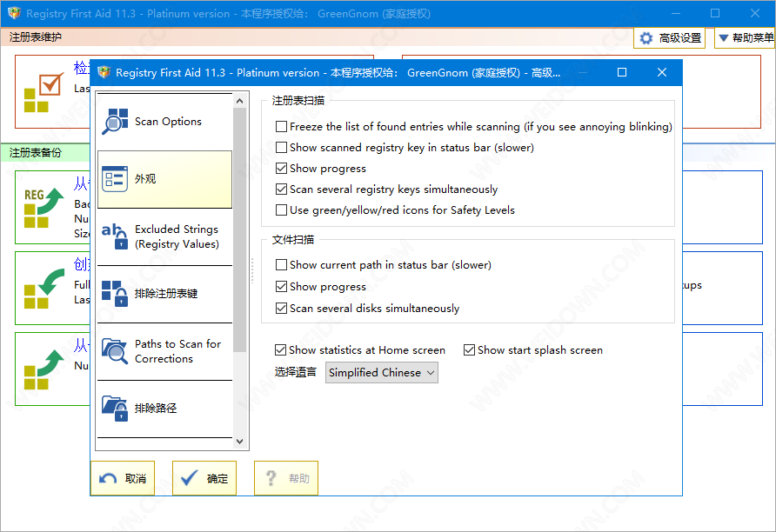
Task: Click the REG backup icon in main window
Action: click(x=44, y=208)
